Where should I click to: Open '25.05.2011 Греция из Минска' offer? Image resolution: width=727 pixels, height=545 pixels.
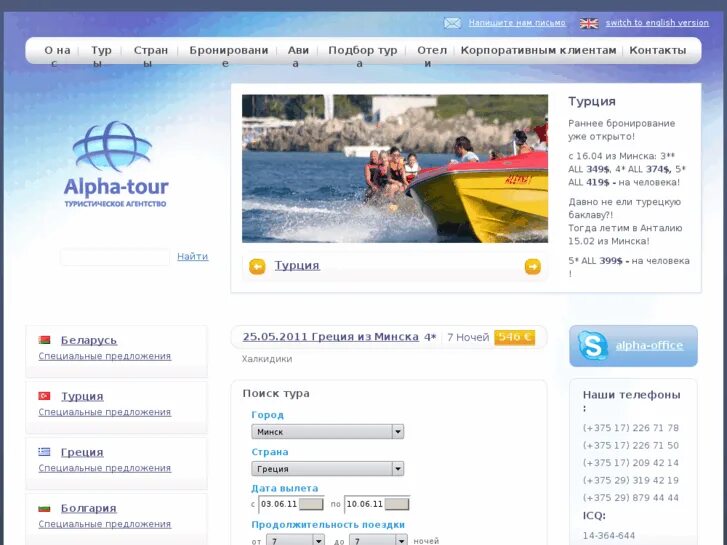331,337
